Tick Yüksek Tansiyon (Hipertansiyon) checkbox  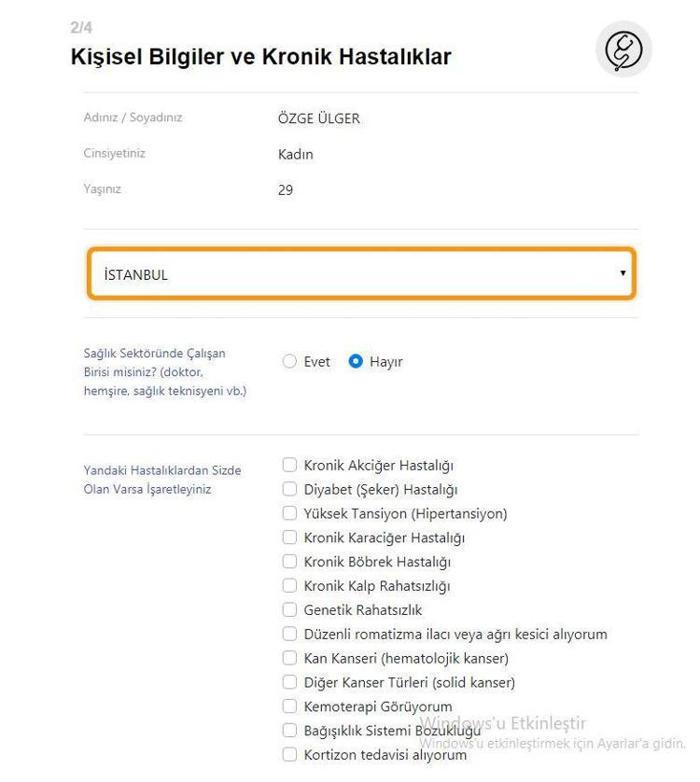[289, 513]
